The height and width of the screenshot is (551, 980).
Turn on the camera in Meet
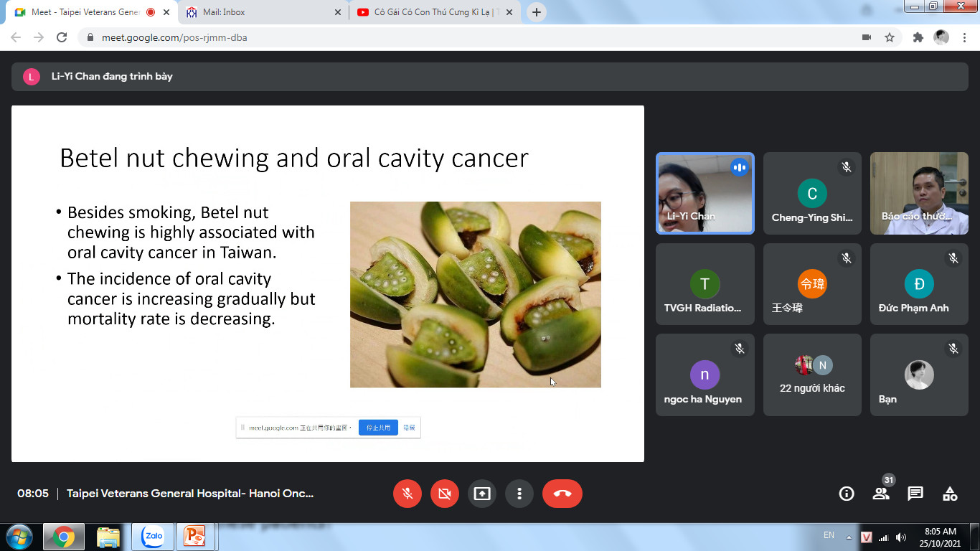pos(445,494)
